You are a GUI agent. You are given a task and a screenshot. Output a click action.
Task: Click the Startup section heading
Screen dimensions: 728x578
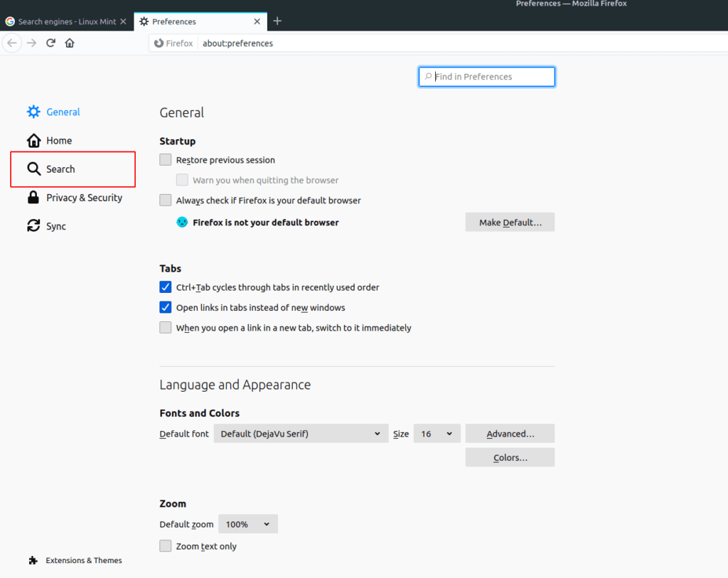tap(177, 141)
